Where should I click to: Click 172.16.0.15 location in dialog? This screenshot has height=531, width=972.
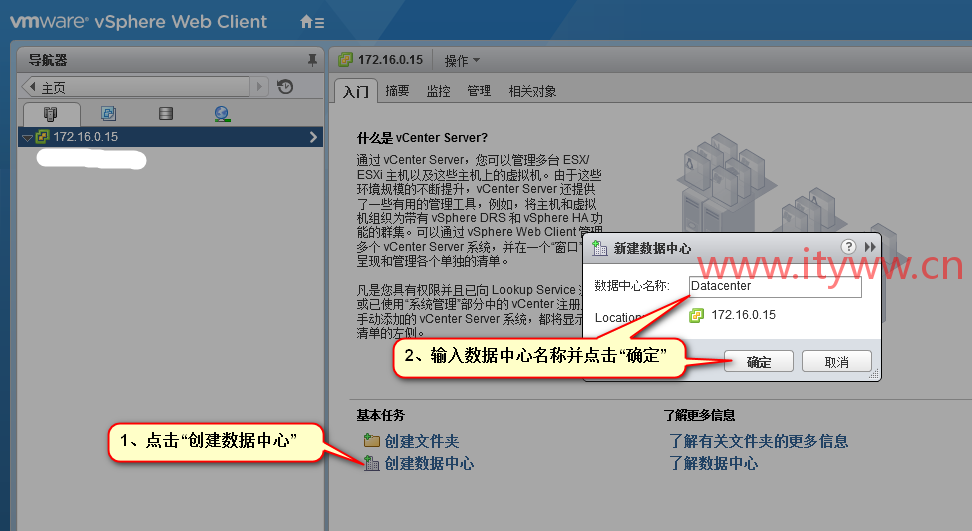coord(743,315)
